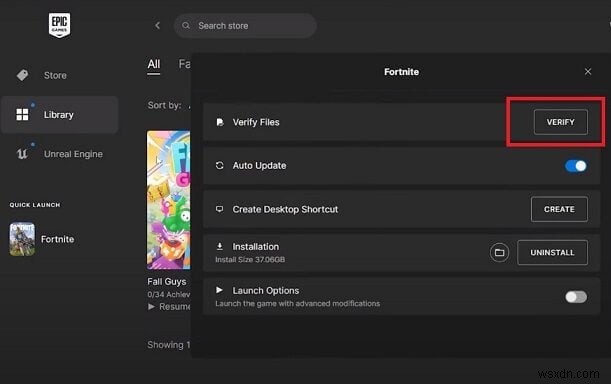Click the Sort by label
Viewport: 611px width, 384px height.
coord(164,105)
